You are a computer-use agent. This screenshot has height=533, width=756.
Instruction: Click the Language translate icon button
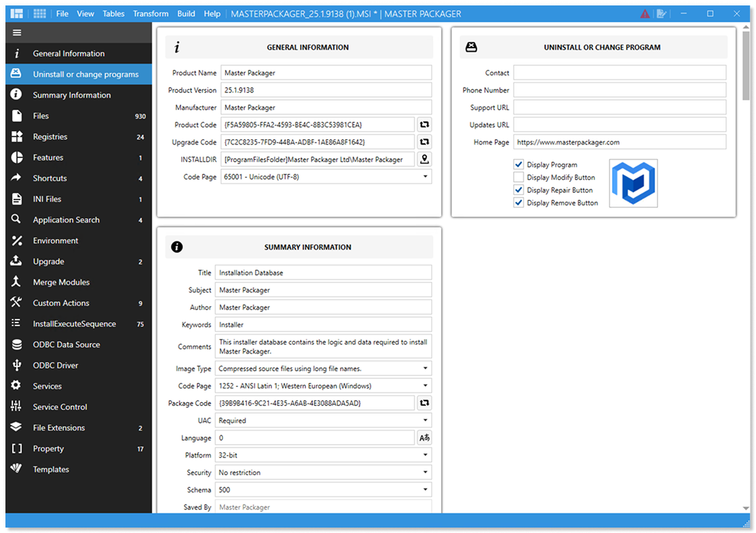tap(424, 438)
